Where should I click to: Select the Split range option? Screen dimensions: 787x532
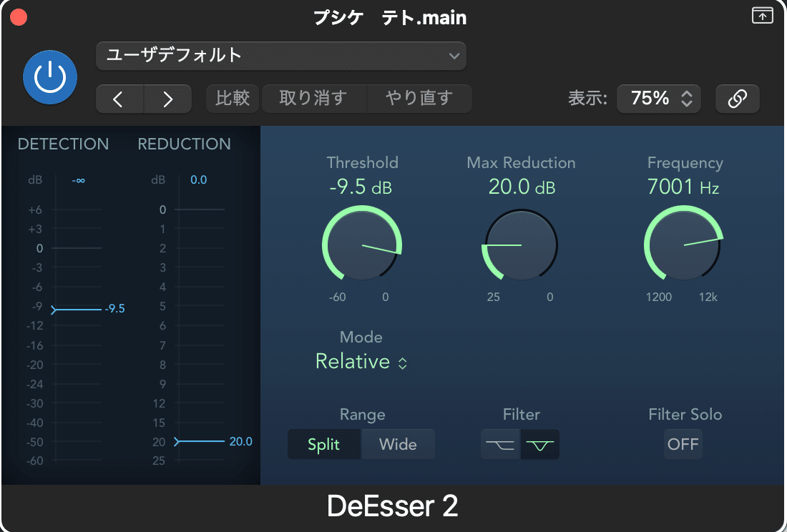323,444
